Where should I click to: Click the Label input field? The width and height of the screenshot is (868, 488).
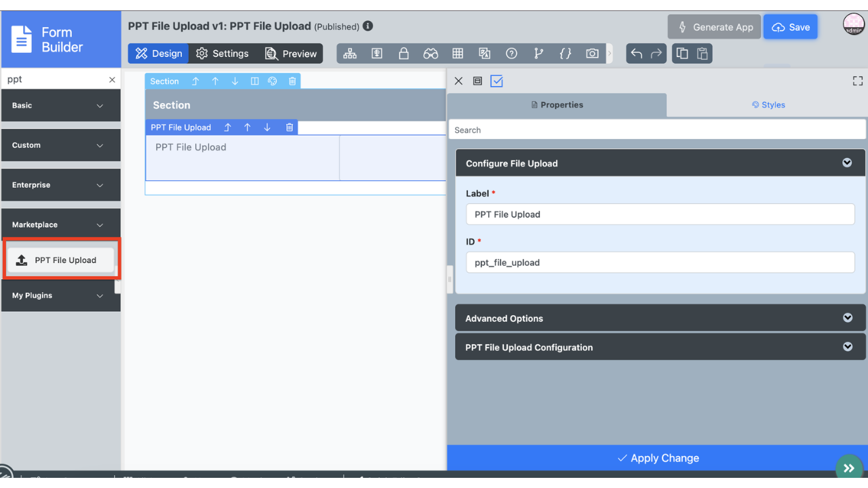click(660, 214)
